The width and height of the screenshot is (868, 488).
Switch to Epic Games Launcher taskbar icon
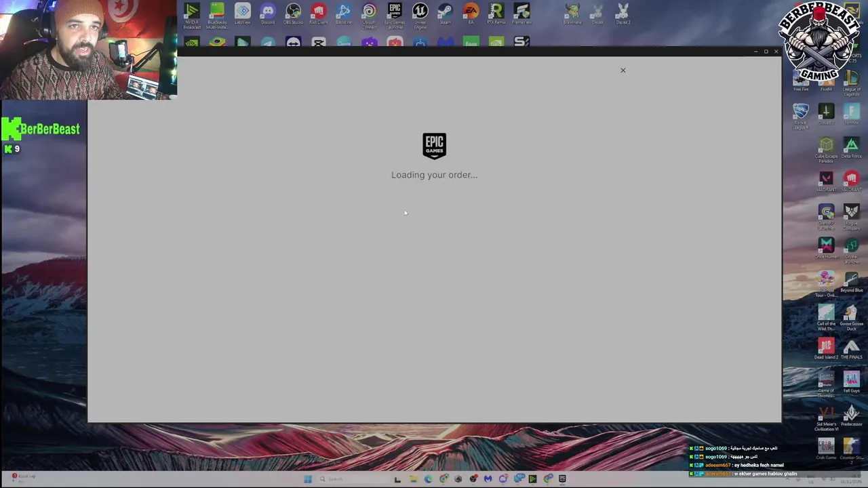coord(562,479)
